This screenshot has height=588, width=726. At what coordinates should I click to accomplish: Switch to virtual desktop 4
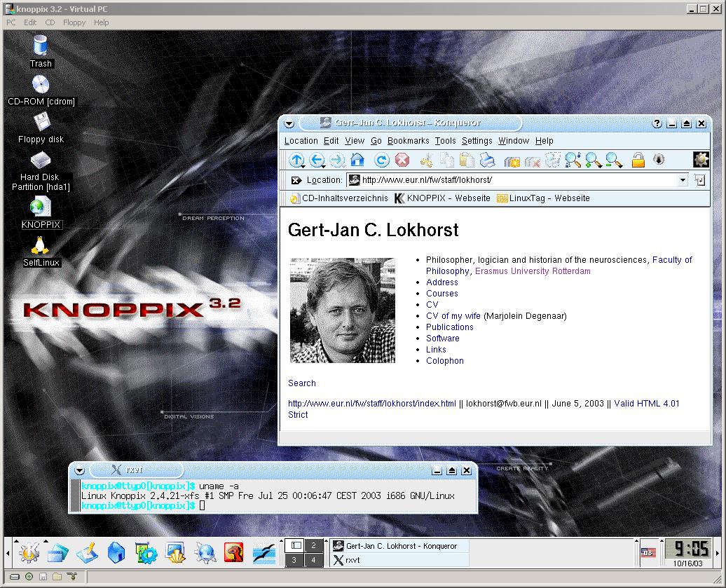(313, 560)
